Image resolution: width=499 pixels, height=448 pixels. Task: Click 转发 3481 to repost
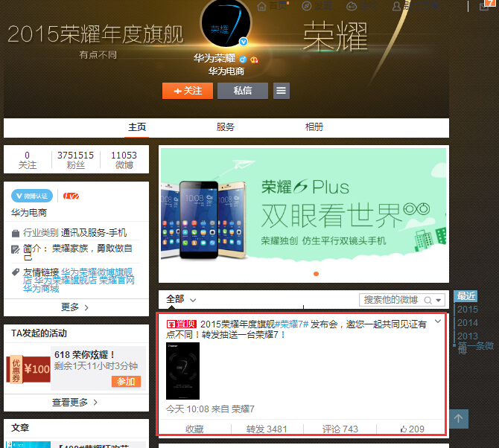point(267,429)
